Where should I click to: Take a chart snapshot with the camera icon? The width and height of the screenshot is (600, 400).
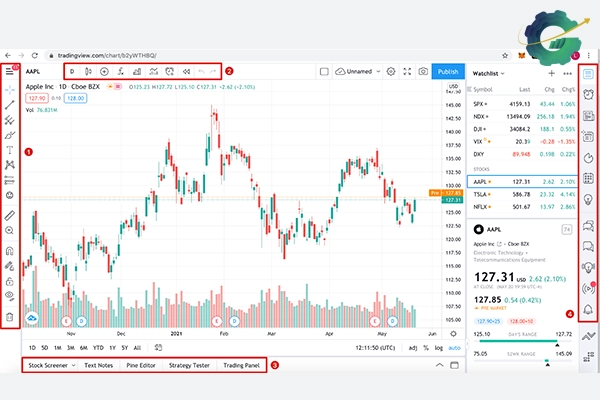pyautogui.click(x=424, y=72)
